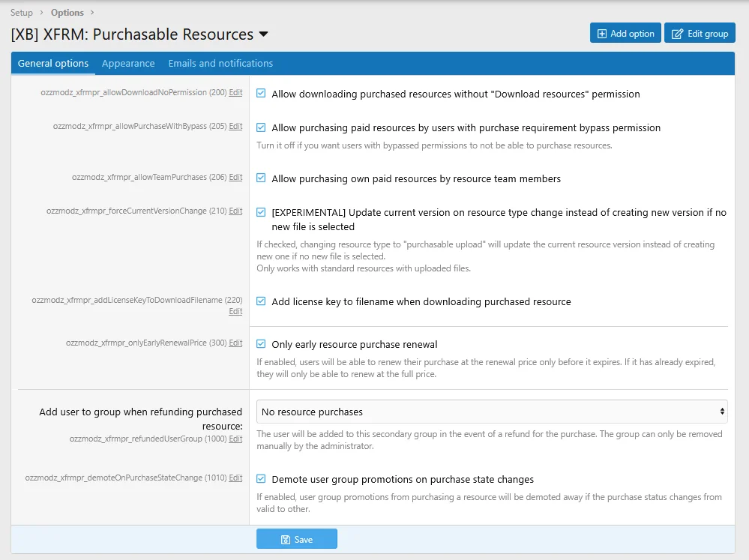Uncheck Add license key to filename option
This screenshot has width=749, height=560.
261,301
